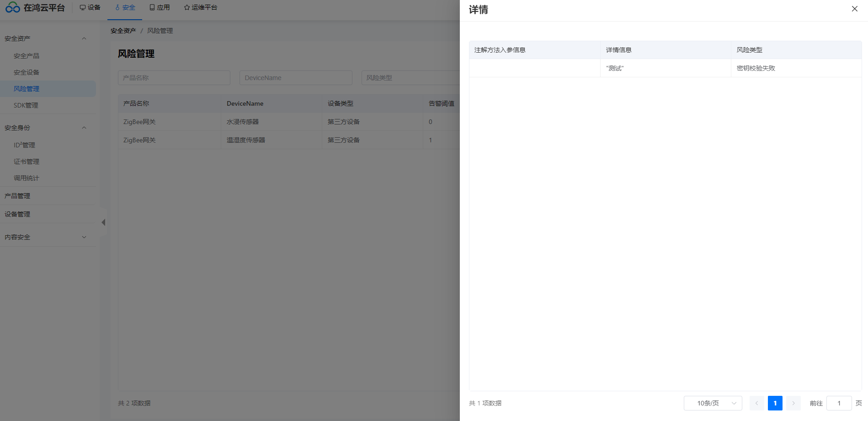
Task: Open the 设备 top menu
Action: pos(90,7)
